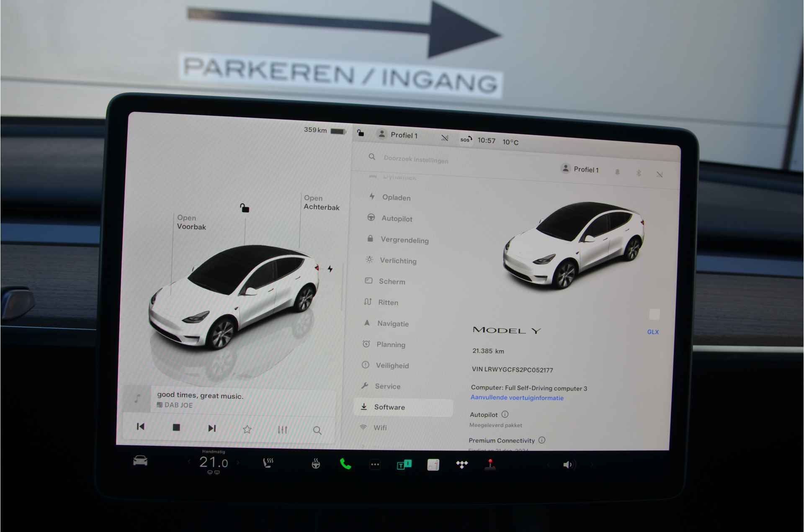804x532 pixels.
Task: Open Profiel 1 in top status bar
Action: pos(398,135)
